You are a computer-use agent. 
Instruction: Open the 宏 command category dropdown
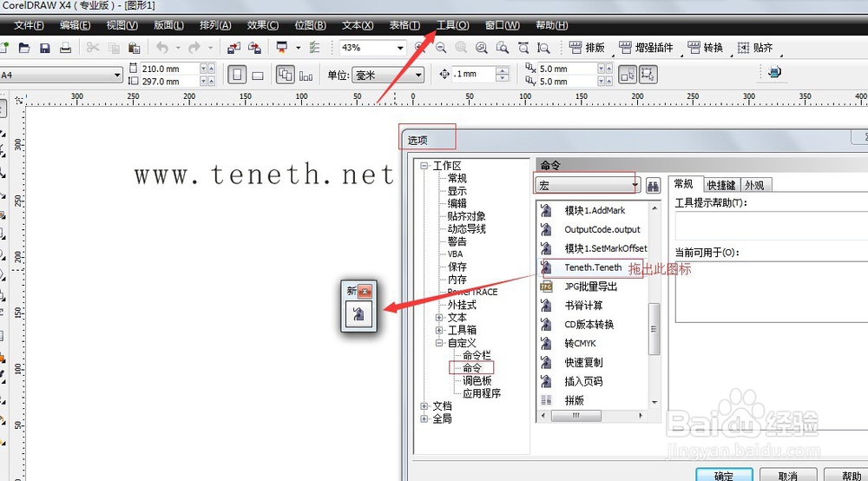tap(635, 186)
